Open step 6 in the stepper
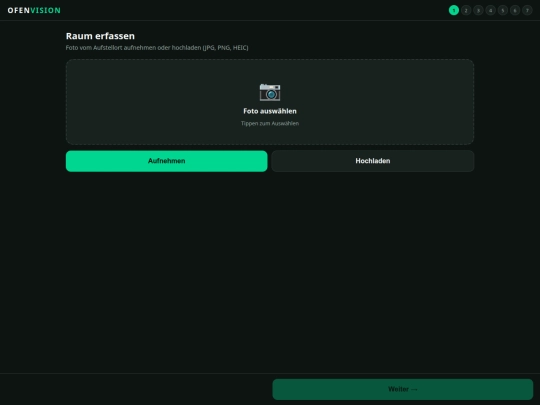Screen dimensions: 540x405 coord(515,10)
